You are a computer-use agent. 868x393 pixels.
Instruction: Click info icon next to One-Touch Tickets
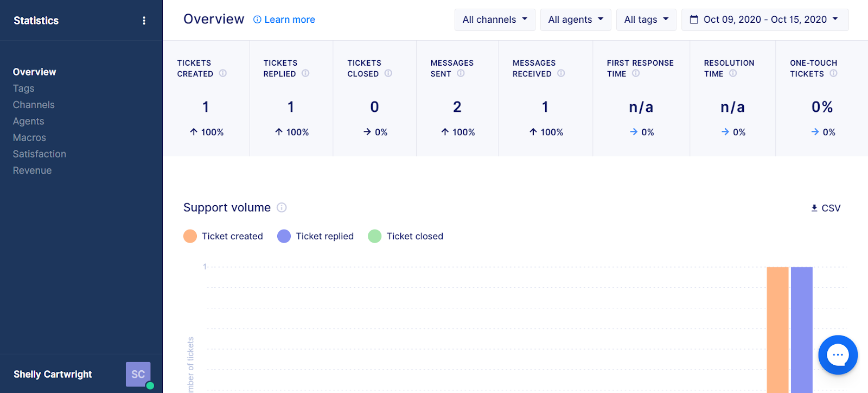pyautogui.click(x=833, y=73)
